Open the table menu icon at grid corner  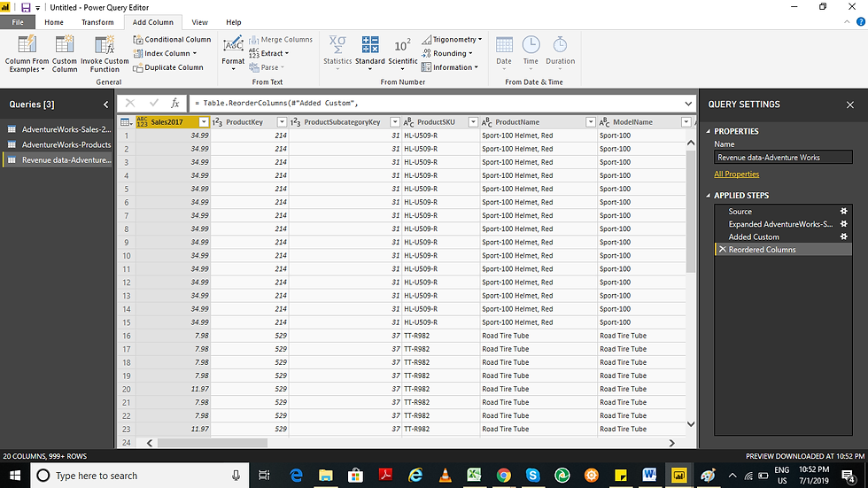pos(126,121)
